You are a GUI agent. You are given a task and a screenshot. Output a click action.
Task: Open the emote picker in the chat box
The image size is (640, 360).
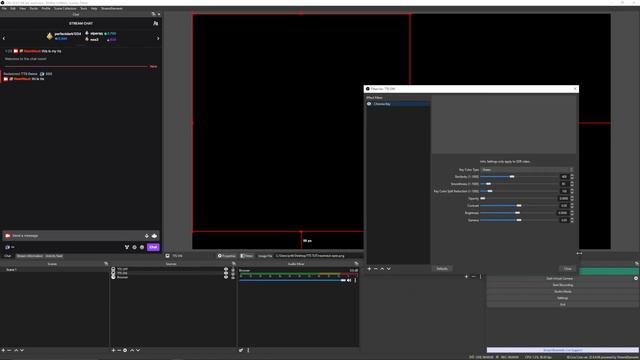(x=154, y=236)
